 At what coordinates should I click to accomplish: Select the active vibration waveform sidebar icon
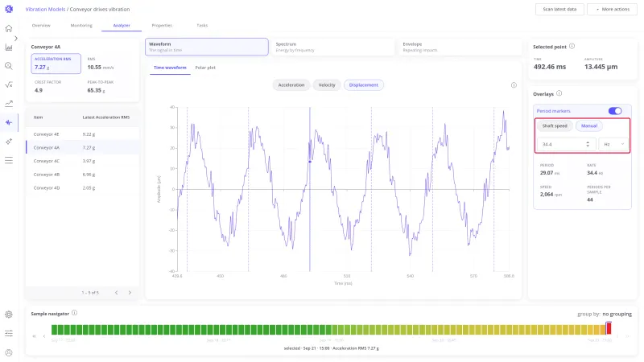[9, 122]
